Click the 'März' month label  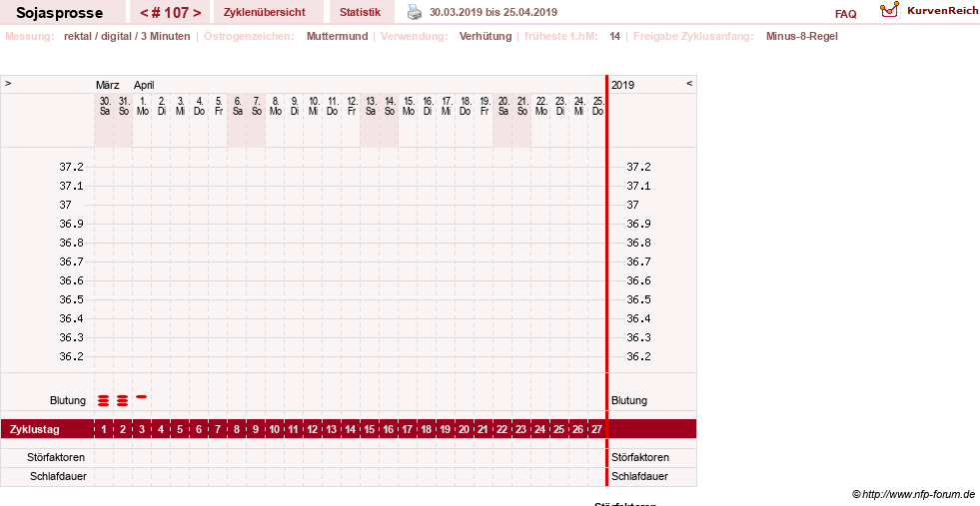(108, 85)
